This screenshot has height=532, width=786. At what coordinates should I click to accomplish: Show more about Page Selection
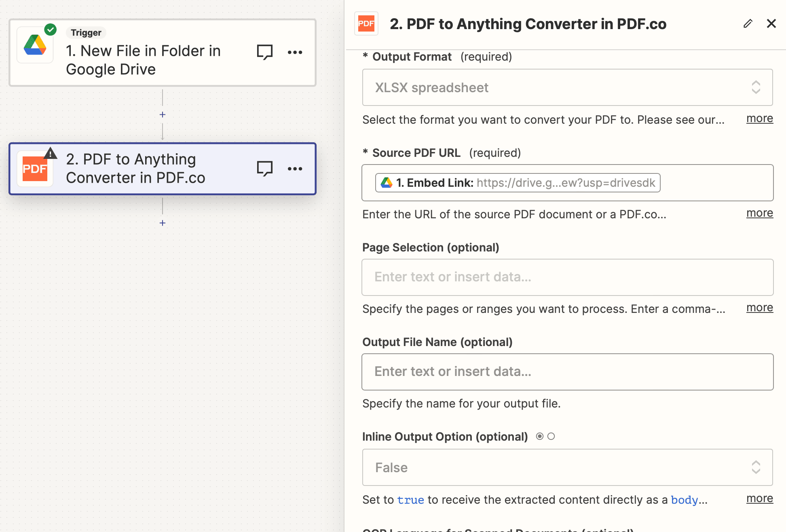point(759,307)
